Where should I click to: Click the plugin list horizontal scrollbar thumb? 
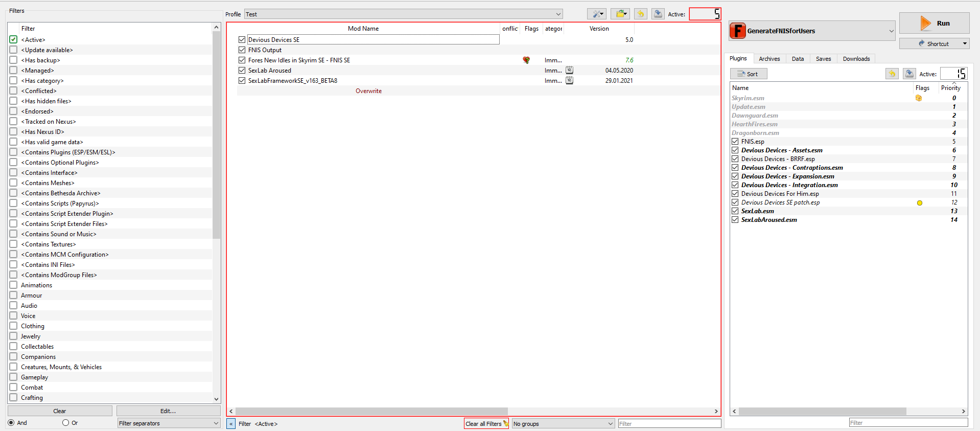823,411
